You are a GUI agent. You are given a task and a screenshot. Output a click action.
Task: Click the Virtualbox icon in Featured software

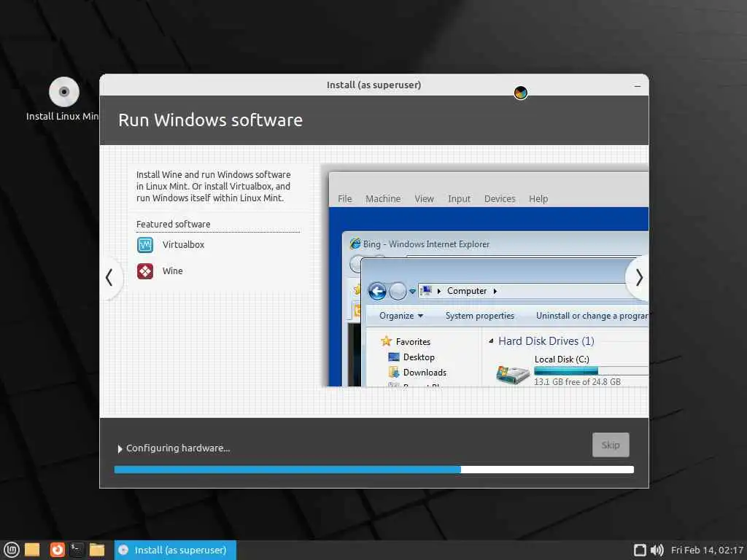click(x=145, y=245)
